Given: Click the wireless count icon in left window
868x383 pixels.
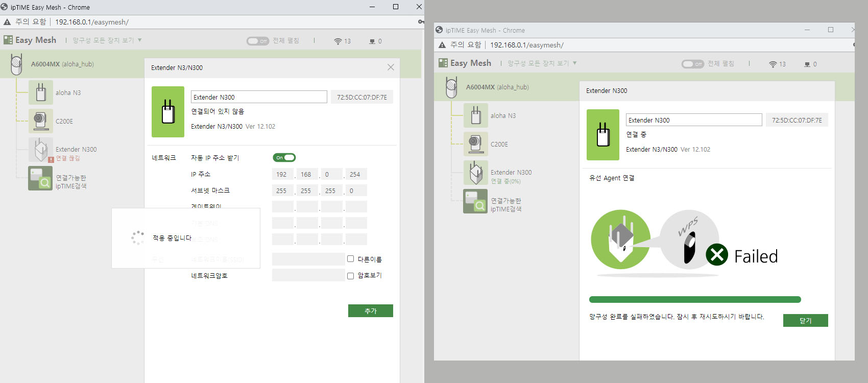Looking at the screenshot, I should click(338, 41).
